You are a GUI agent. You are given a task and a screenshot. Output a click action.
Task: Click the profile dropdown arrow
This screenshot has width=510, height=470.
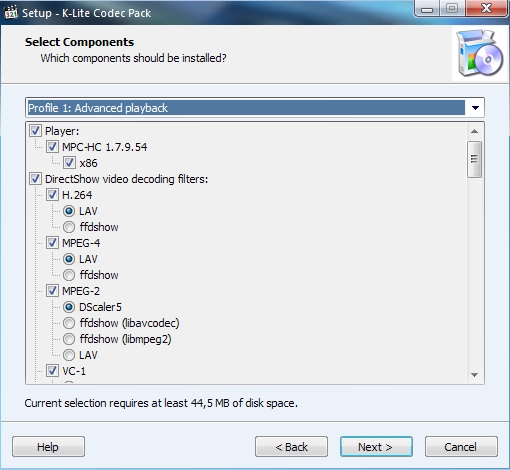tap(475, 108)
